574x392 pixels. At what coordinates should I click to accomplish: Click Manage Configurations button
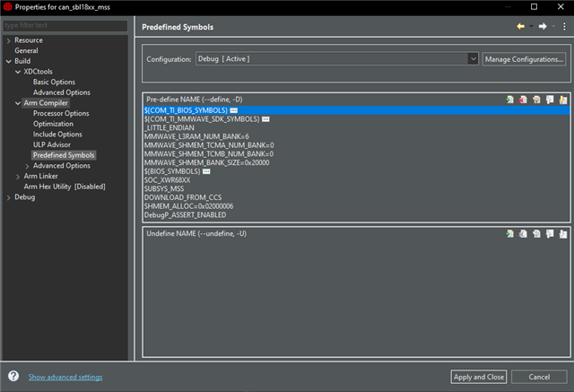524,59
